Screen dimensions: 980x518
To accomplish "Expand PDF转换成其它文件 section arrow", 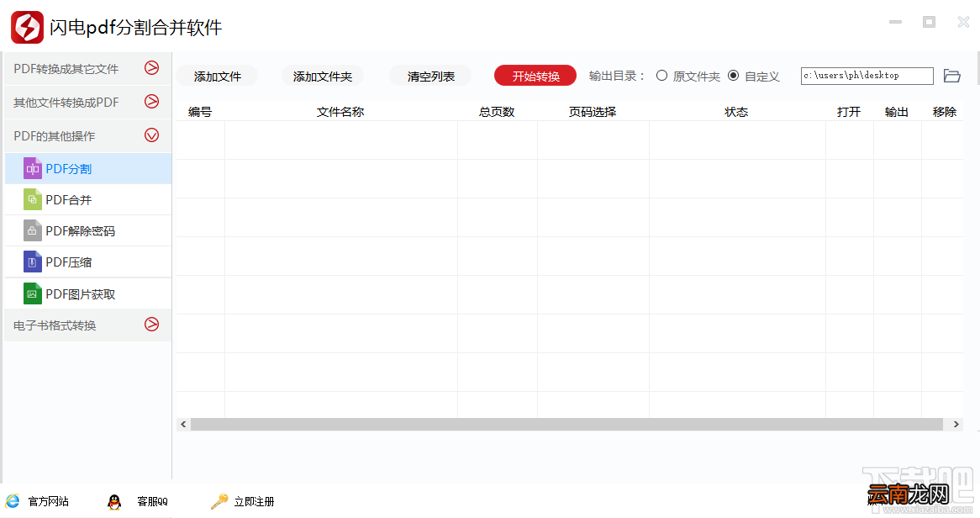I will pos(152,67).
